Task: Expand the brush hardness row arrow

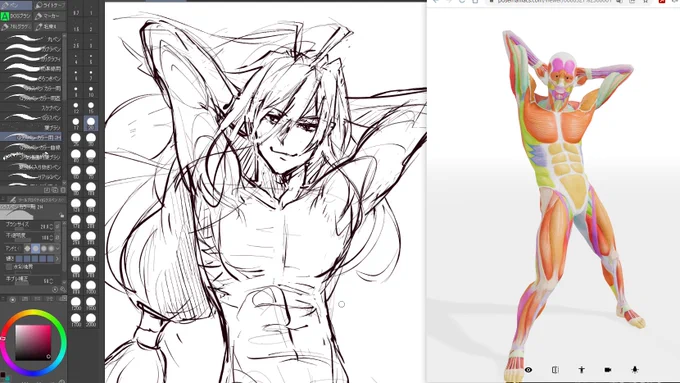Action: (x=57, y=259)
